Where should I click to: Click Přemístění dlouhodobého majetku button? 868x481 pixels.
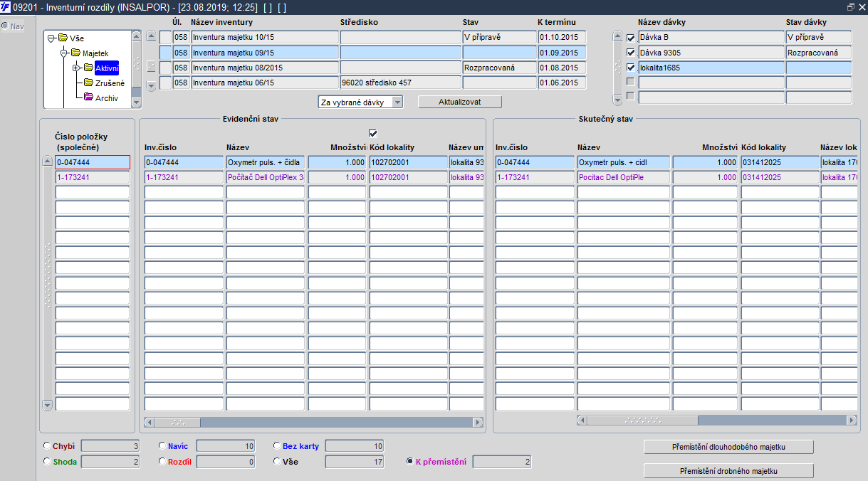tap(728, 447)
